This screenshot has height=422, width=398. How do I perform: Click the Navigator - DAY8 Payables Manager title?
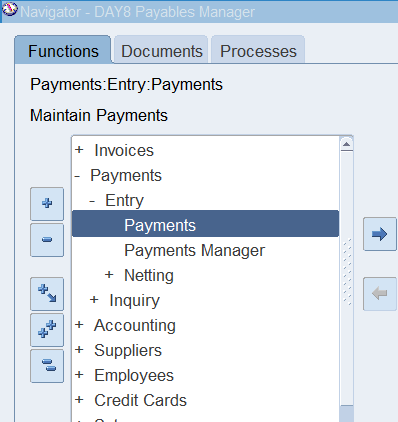click(137, 12)
